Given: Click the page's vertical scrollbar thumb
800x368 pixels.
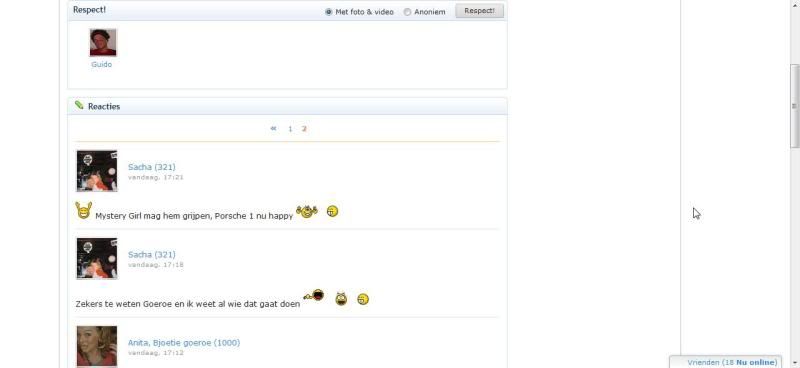Looking at the screenshot, I should coord(794,106).
